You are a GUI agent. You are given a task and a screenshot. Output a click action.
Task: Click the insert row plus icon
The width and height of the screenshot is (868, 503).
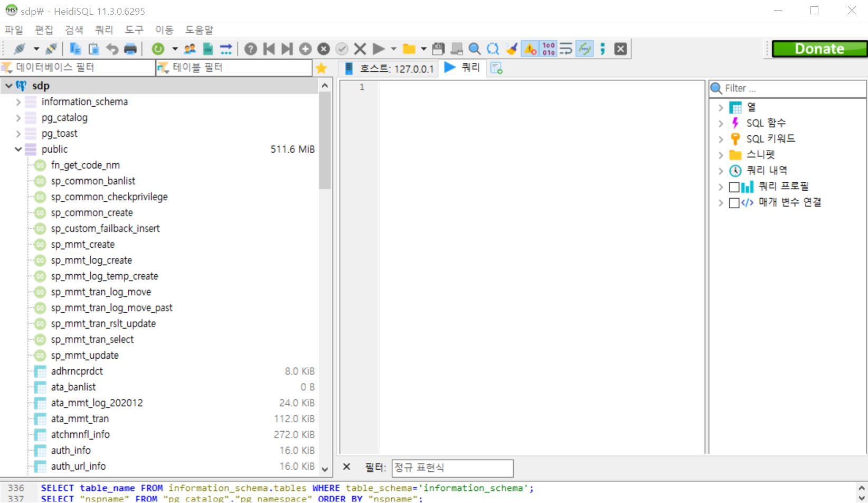(305, 49)
